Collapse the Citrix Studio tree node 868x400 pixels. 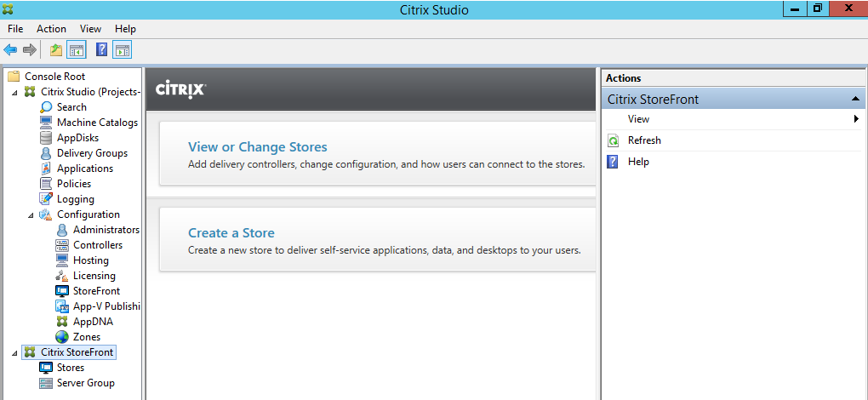pos(14,92)
